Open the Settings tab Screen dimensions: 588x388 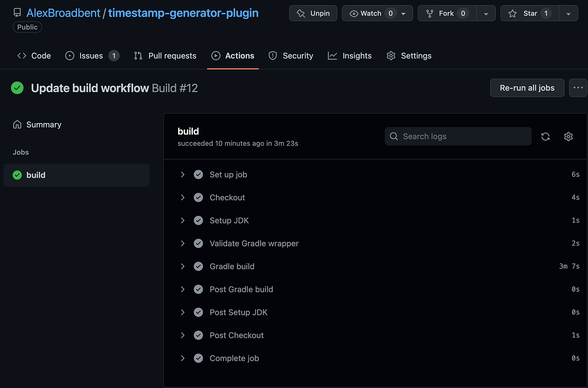(409, 56)
